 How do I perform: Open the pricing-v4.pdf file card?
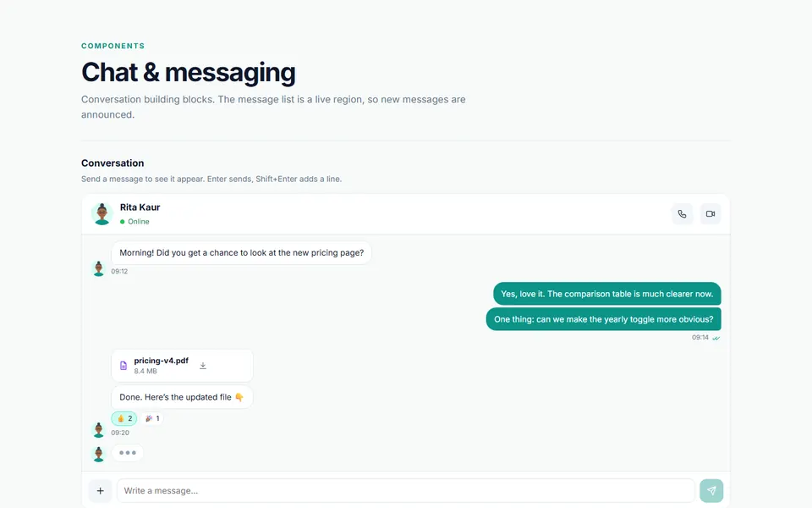pyautogui.click(x=183, y=366)
